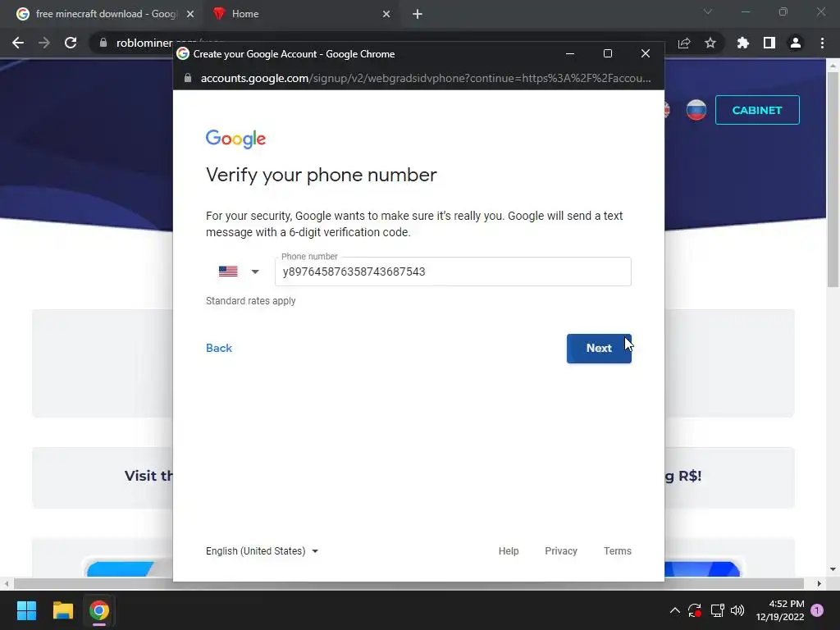Click the Chrome taskbar icon
This screenshot has height=630, width=840.
(x=99, y=610)
